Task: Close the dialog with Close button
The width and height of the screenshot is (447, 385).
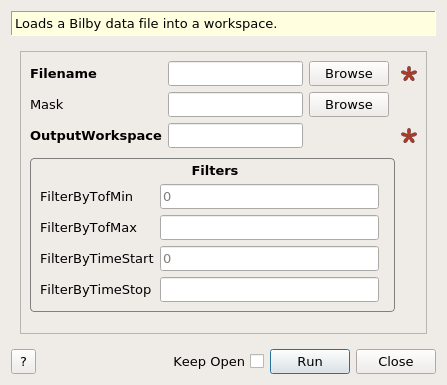Action: 396,361
